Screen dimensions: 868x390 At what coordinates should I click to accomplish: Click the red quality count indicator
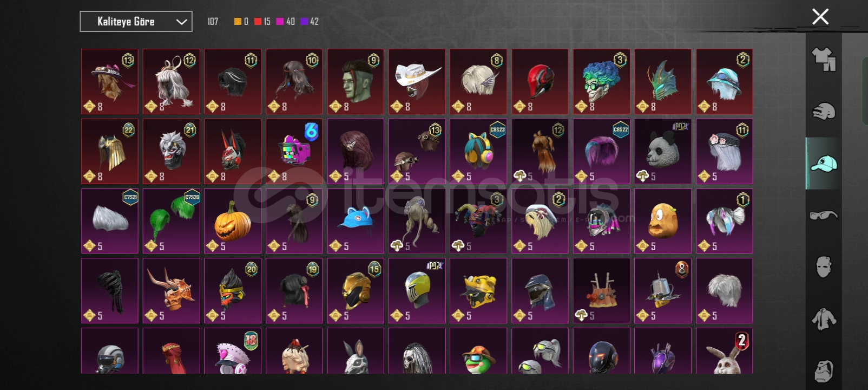pyautogui.click(x=262, y=22)
